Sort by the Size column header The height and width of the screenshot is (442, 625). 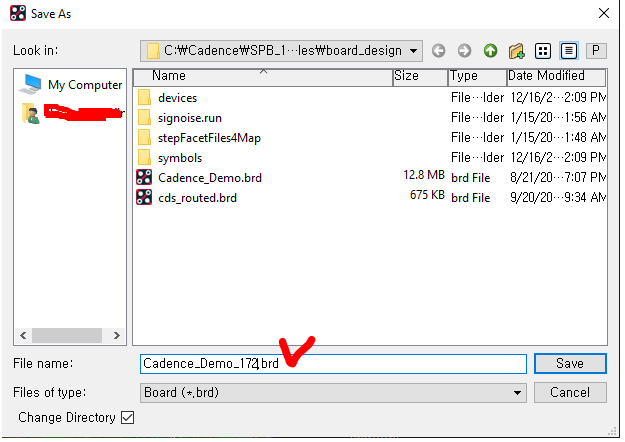tap(420, 77)
